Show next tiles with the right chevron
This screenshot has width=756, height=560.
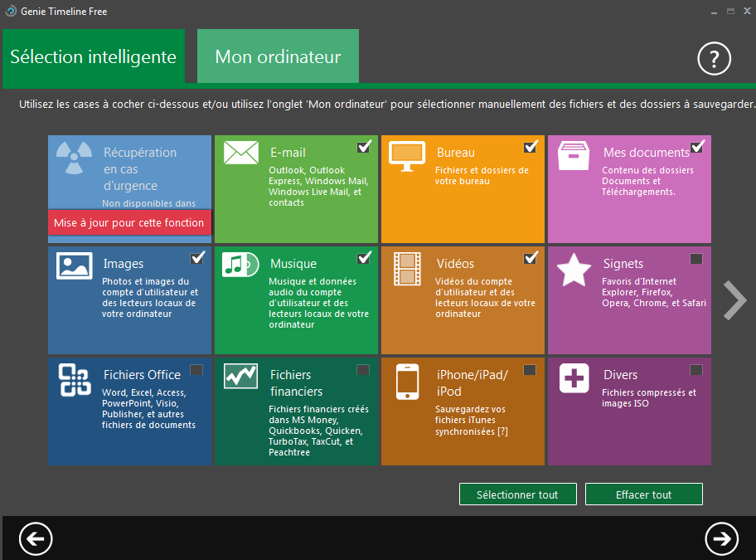[734, 300]
